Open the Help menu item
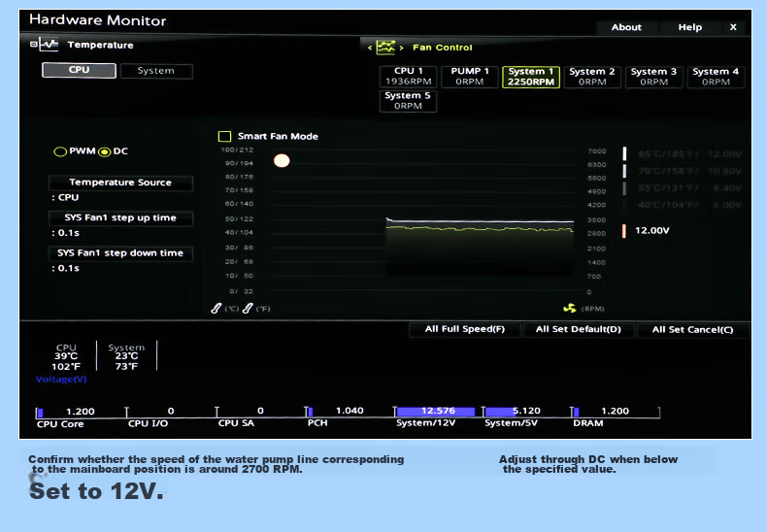This screenshot has height=532, width=767. tap(689, 27)
